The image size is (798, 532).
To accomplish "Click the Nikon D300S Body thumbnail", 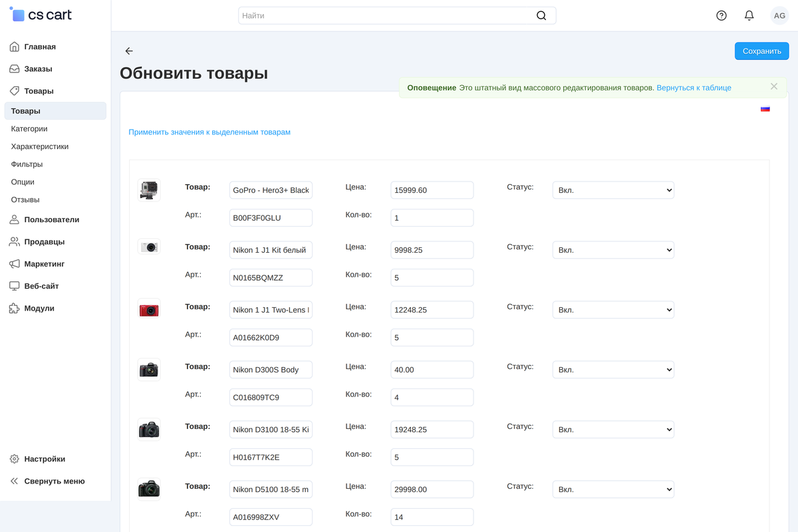I will click(149, 370).
